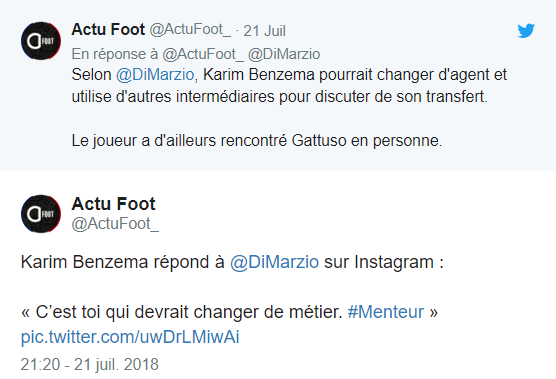The image size is (556, 379).
Task: Open @ActuFoot_ handle under the main tweet name
Action: pyautogui.click(x=115, y=224)
